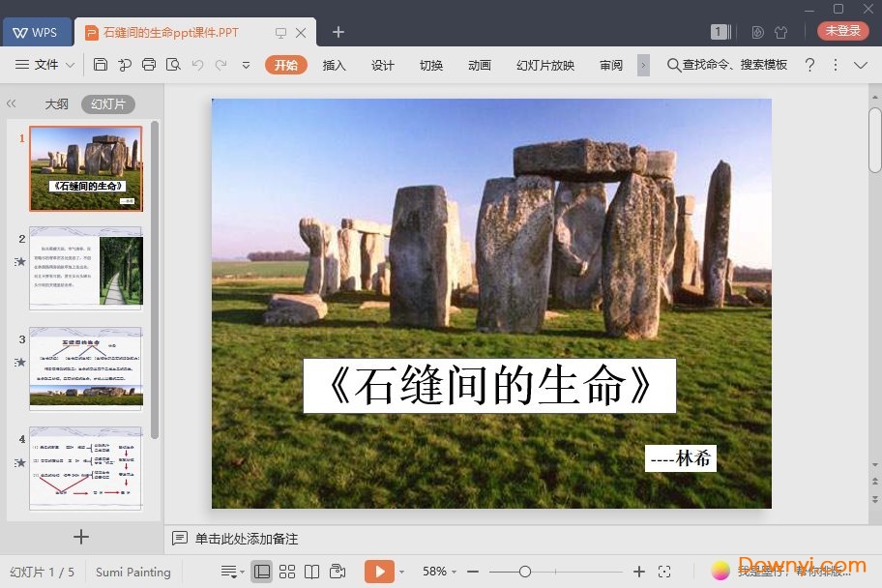This screenshot has width=882, height=588.
Task: Collapse the ribbon with the chevron
Action: 859,66
